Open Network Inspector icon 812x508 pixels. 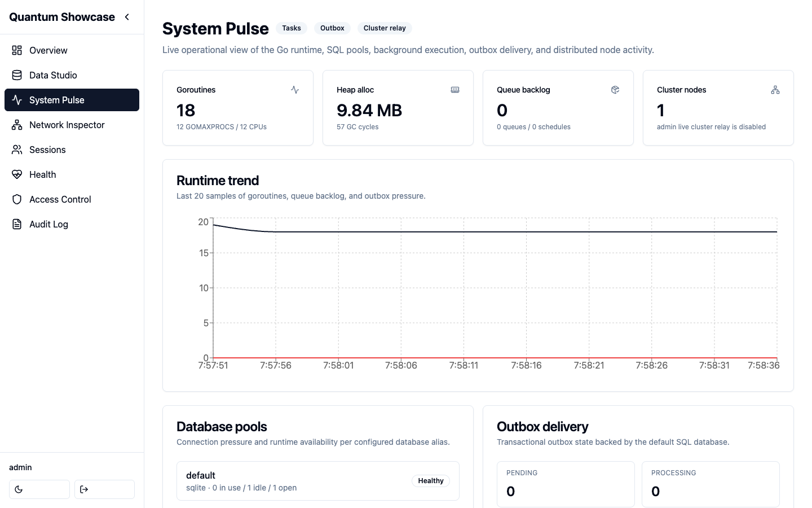[x=17, y=125]
